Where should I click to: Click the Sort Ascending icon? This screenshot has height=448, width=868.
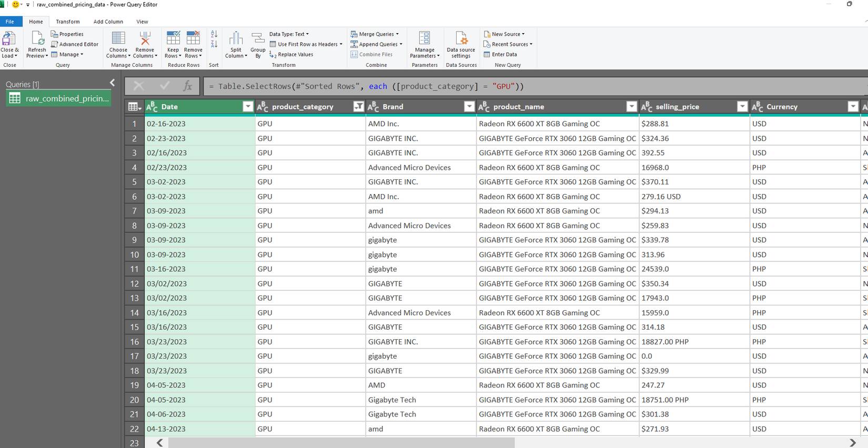tap(214, 34)
